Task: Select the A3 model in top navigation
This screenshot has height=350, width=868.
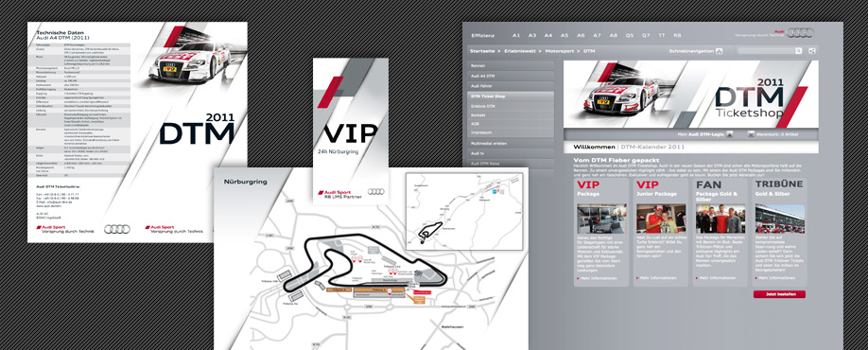Action: (x=532, y=35)
